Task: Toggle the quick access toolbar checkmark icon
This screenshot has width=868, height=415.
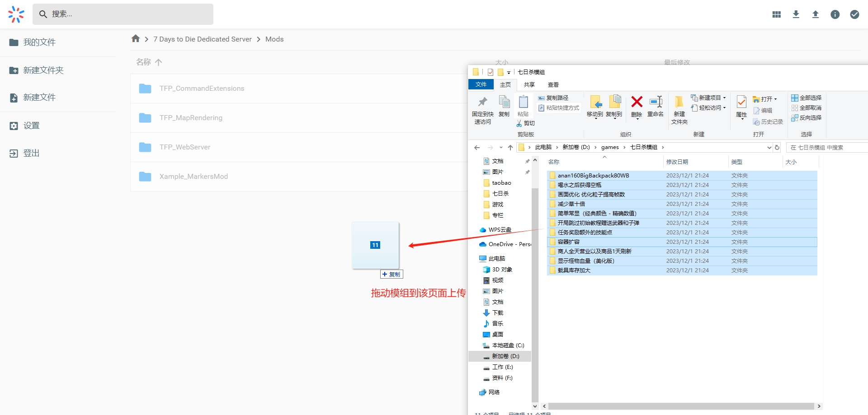Action: coord(491,72)
